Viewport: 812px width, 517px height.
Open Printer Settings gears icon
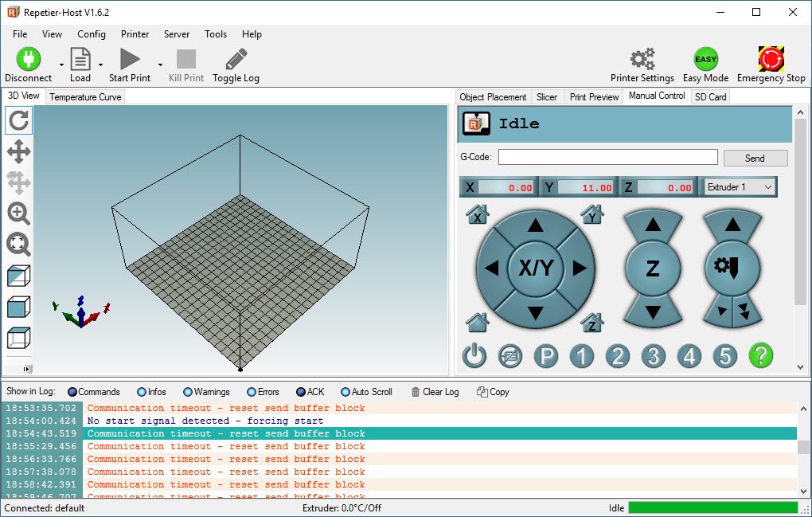(x=642, y=59)
